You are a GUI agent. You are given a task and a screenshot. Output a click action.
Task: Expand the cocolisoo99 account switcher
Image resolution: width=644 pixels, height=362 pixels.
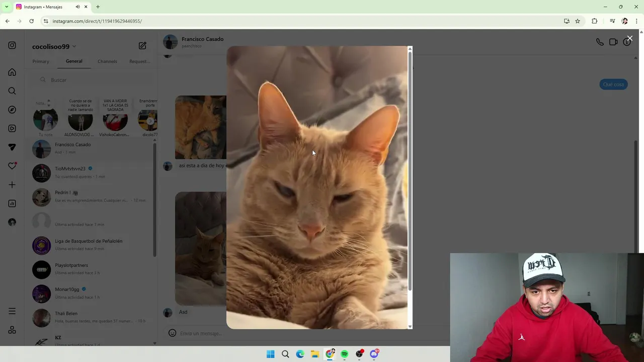point(54,46)
